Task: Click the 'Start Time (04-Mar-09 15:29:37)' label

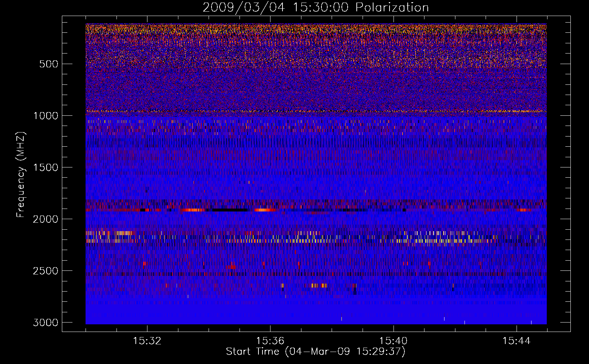Action: pyautogui.click(x=316, y=352)
